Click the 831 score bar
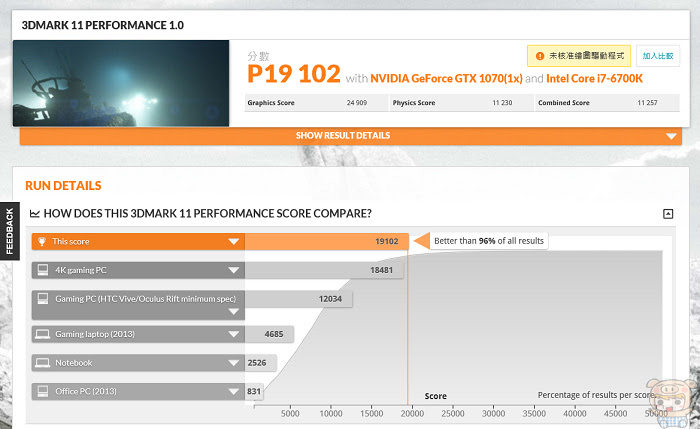The height and width of the screenshot is (429, 700). pyautogui.click(x=254, y=392)
